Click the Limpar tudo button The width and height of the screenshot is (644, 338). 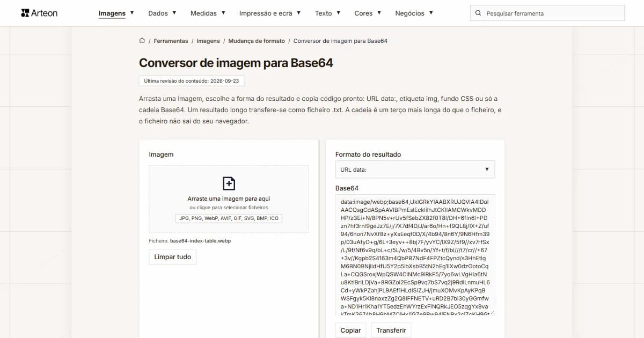173,257
